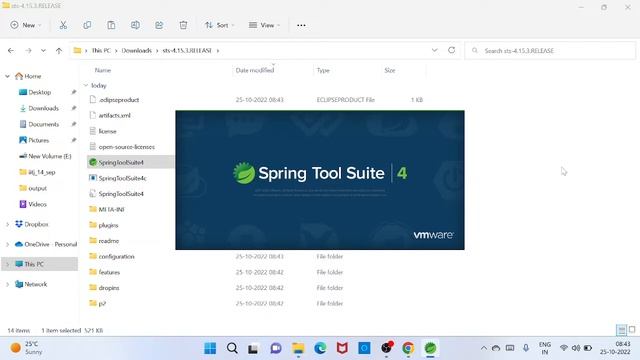Click the Paste clipboard icon

coord(111,25)
